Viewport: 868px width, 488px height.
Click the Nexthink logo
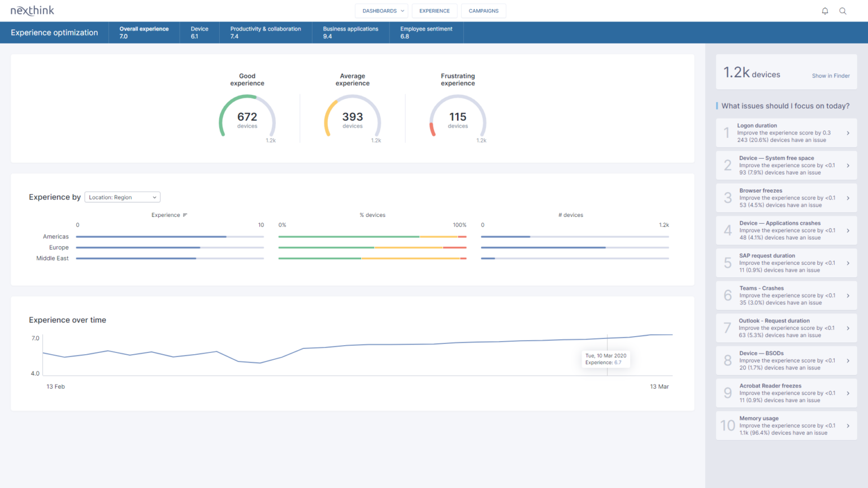coord(32,10)
